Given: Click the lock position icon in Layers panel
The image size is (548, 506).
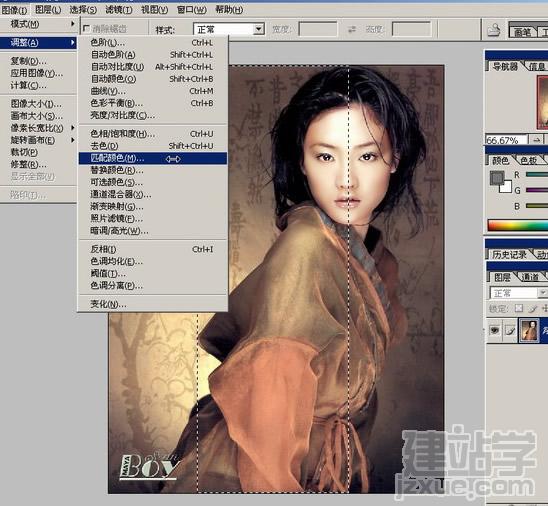Looking at the screenshot, I should point(545,308).
